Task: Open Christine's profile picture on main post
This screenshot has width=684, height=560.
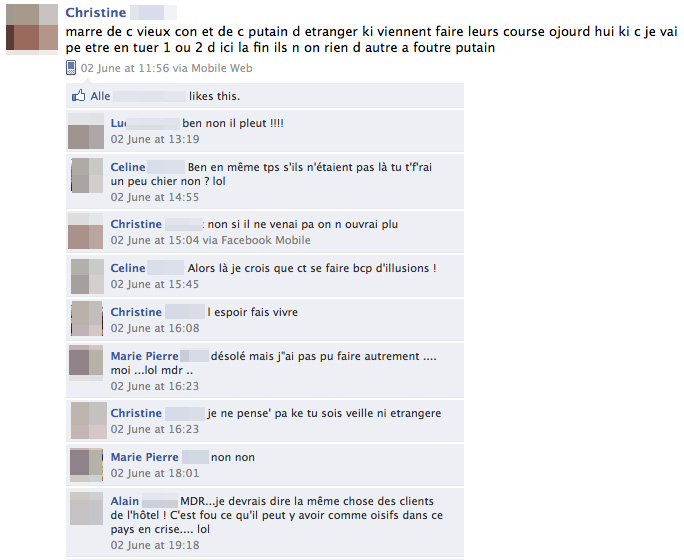Action: [x=32, y=29]
